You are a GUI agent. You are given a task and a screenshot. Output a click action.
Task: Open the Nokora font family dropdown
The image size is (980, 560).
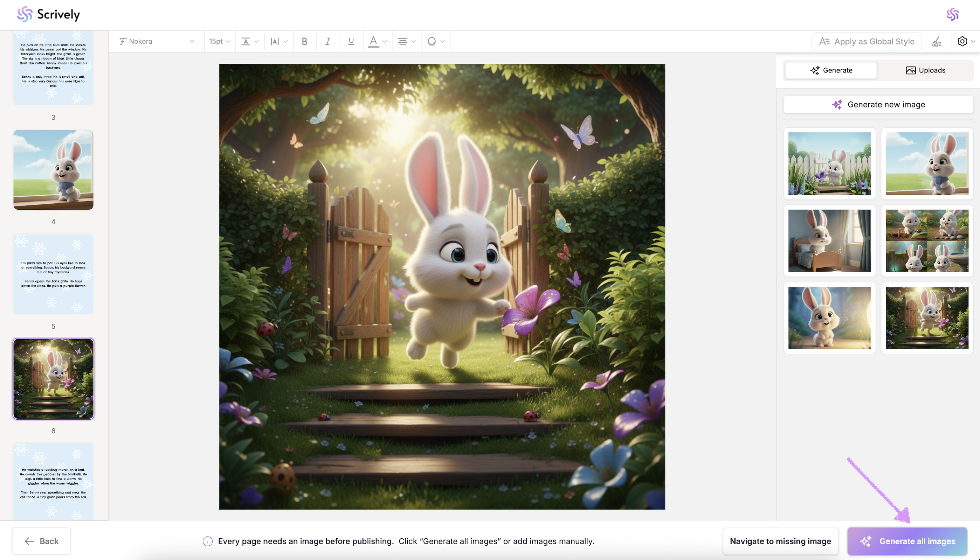(157, 41)
